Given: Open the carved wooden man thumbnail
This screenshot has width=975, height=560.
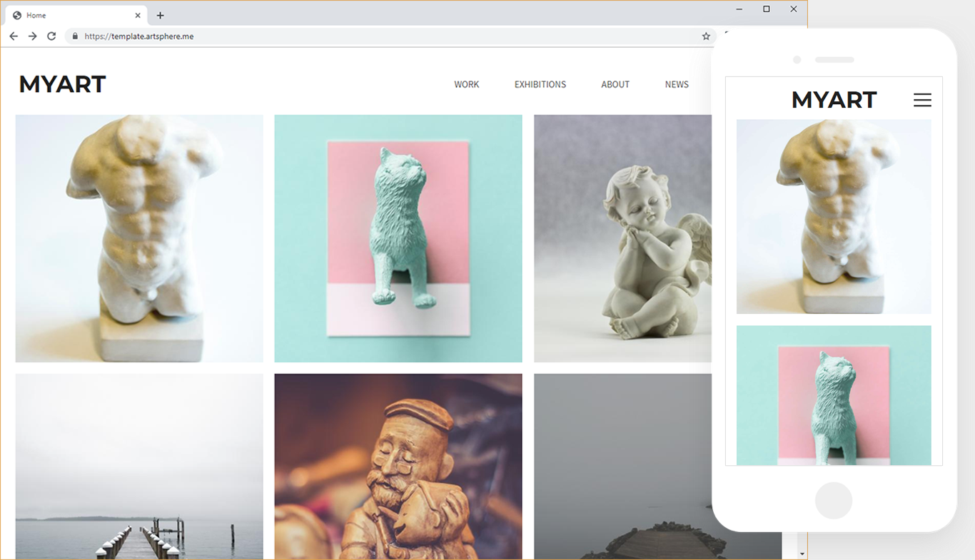Looking at the screenshot, I should 398,466.
